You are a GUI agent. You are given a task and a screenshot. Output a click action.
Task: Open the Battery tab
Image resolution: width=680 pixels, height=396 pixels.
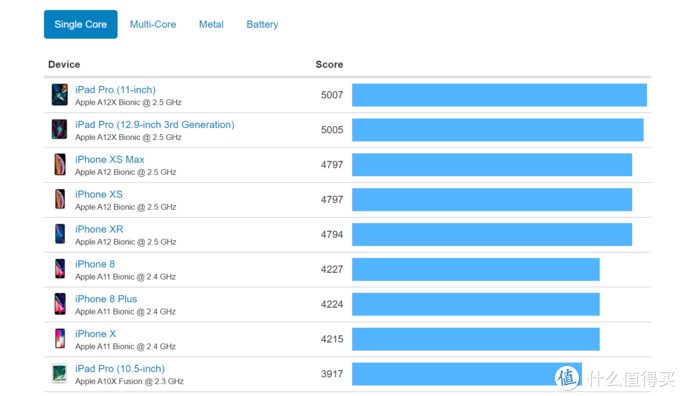pyautogui.click(x=262, y=25)
